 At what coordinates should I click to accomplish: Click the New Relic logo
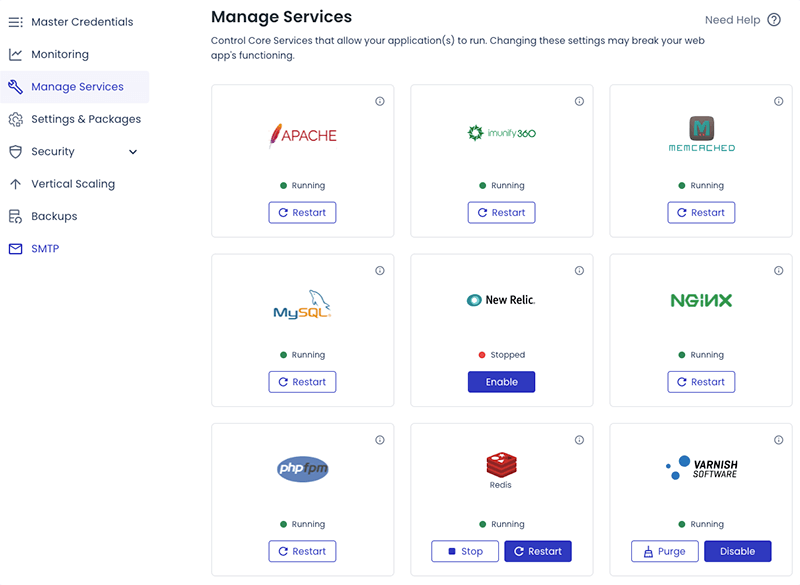tap(501, 300)
